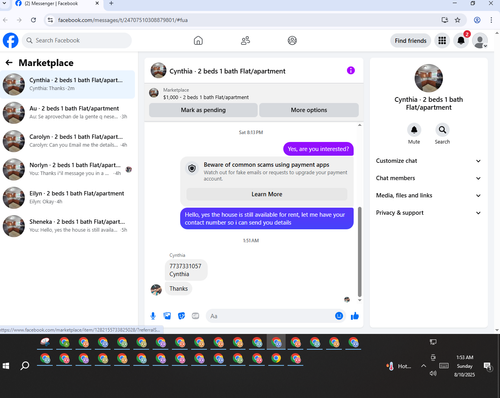The image size is (500, 398).
Task: Click the GIF picker icon
Action: pos(195,316)
